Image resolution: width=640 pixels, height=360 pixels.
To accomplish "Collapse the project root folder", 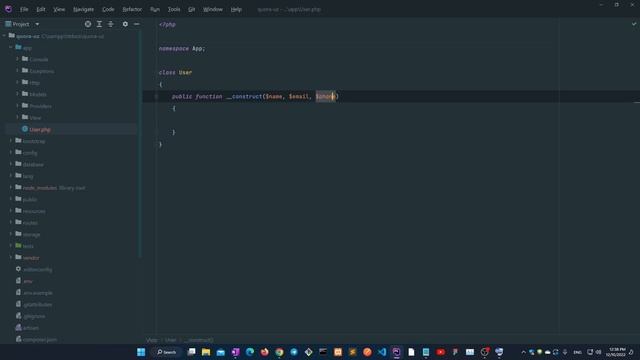I will point(4,36).
